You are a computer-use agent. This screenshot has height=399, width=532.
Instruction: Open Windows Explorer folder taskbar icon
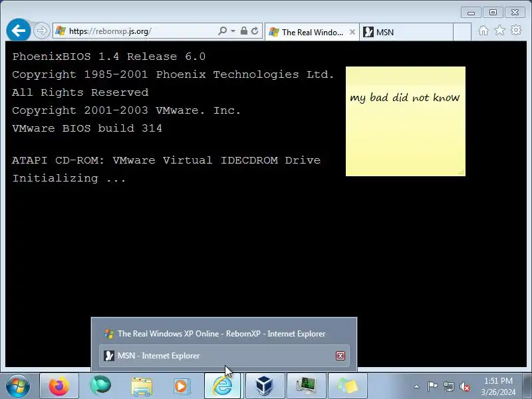pos(142,386)
